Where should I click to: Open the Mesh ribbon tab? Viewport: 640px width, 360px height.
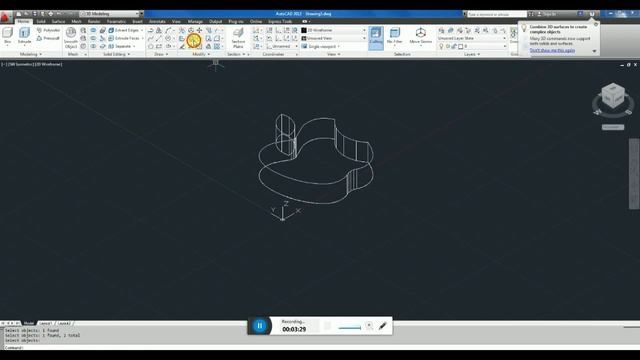pyautogui.click(x=76, y=21)
